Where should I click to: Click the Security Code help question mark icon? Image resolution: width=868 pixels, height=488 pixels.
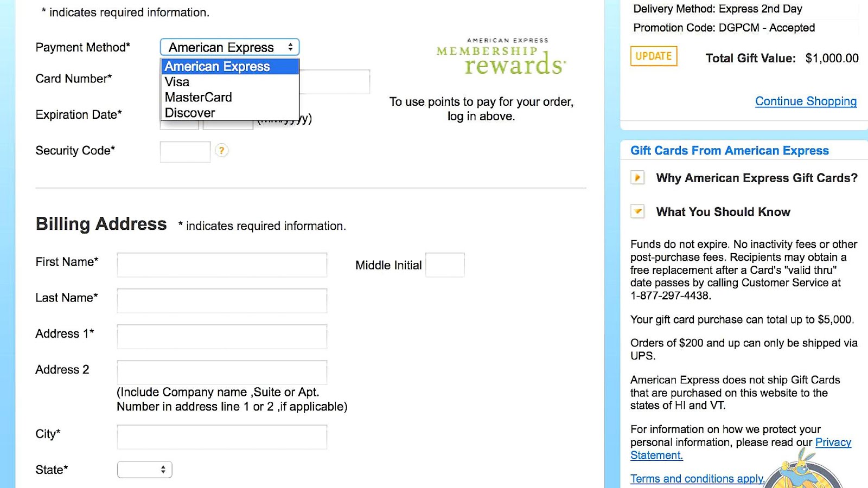(221, 151)
